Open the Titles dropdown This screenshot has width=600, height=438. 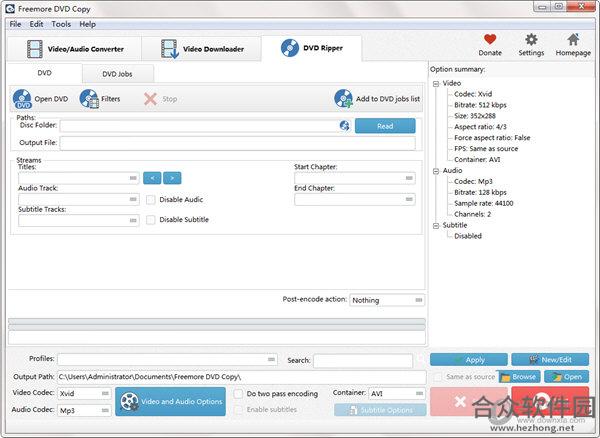(x=78, y=178)
